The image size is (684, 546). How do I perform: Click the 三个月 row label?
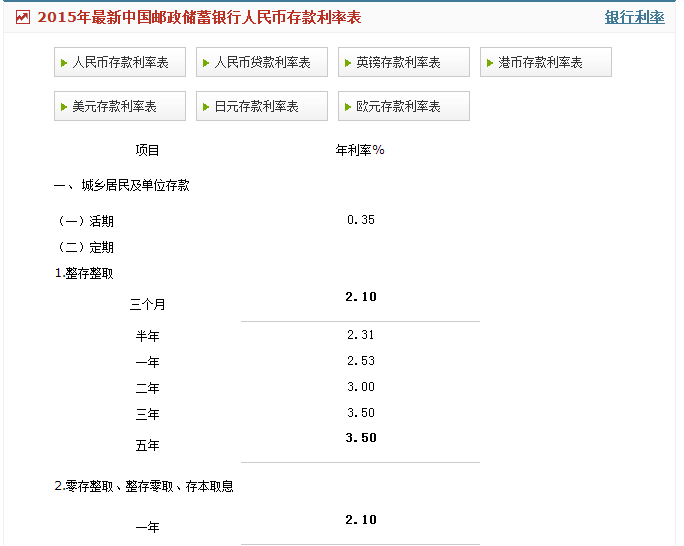click(x=147, y=304)
